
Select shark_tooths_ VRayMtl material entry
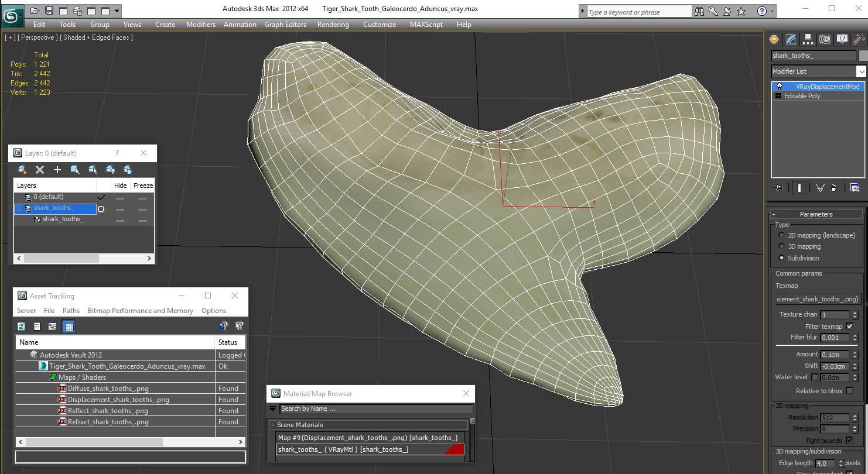coord(370,449)
